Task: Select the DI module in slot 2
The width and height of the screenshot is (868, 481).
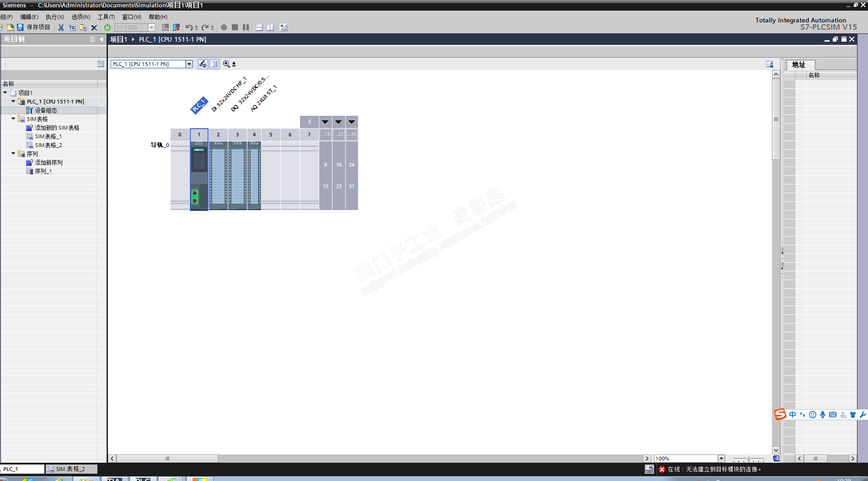Action: 218,175
